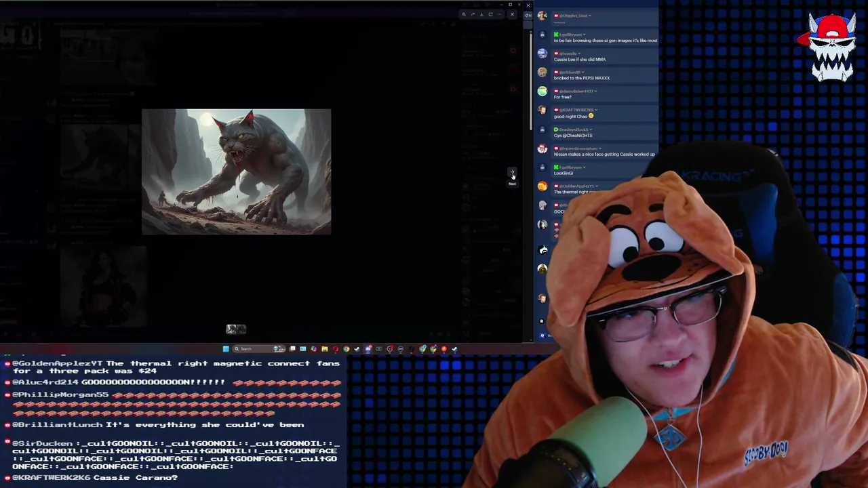Launch Copilot from the taskbar
The width and height of the screenshot is (868, 488).
[x=314, y=349]
